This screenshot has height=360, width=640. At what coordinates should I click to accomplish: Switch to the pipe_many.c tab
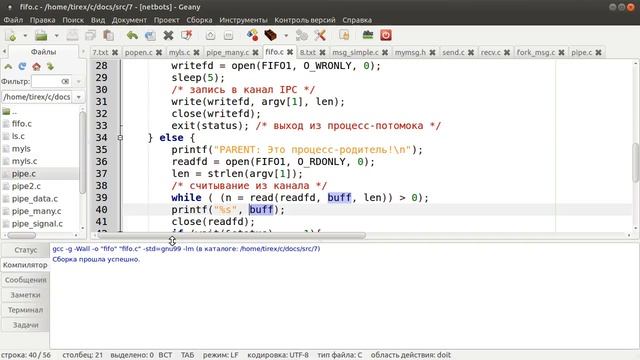[228, 53]
